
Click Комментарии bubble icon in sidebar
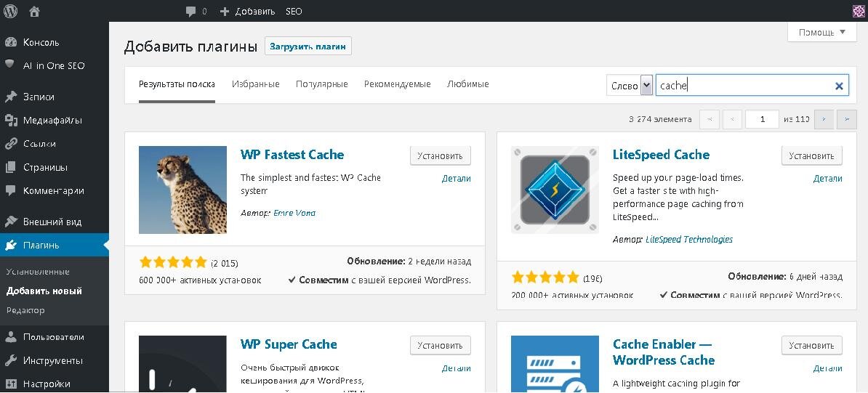tap(10, 191)
